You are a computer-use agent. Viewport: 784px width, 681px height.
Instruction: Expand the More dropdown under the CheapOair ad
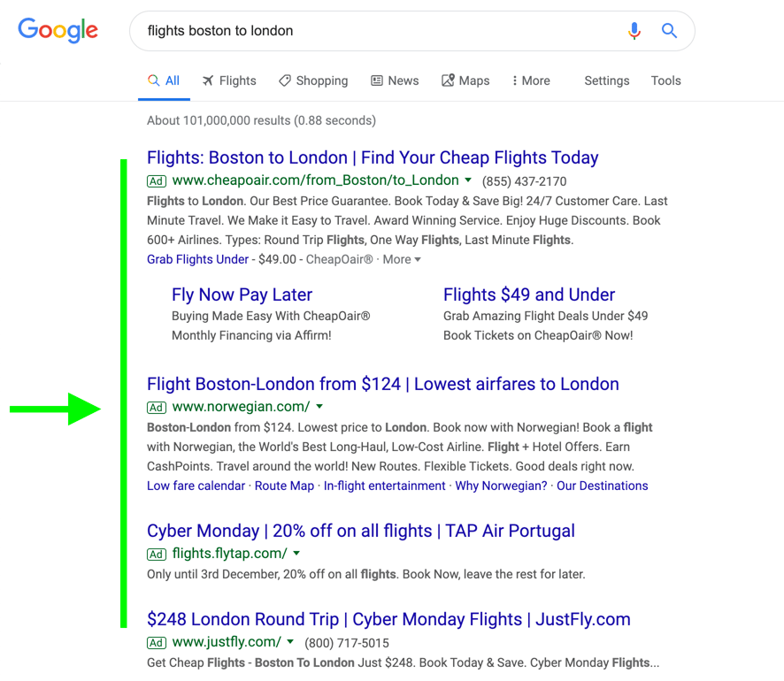click(402, 259)
